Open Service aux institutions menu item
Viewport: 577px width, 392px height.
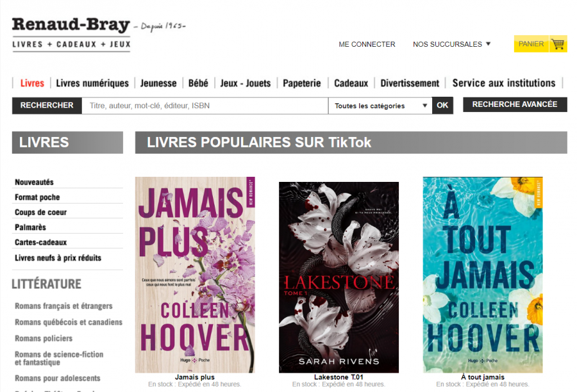coord(504,83)
